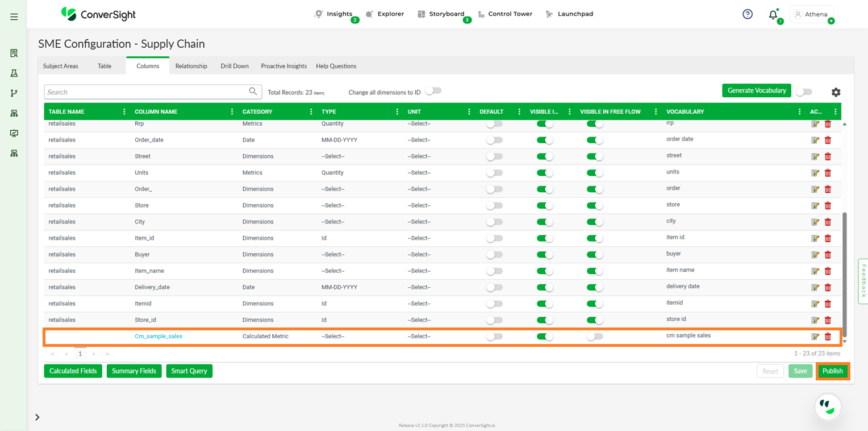Viewport: 868px width, 431px height.
Task: Open Type dropdown for the City row
Action: coord(333,222)
